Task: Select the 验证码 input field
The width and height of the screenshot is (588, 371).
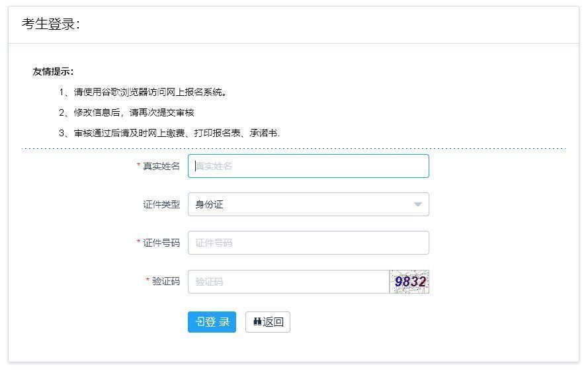Action: point(288,282)
